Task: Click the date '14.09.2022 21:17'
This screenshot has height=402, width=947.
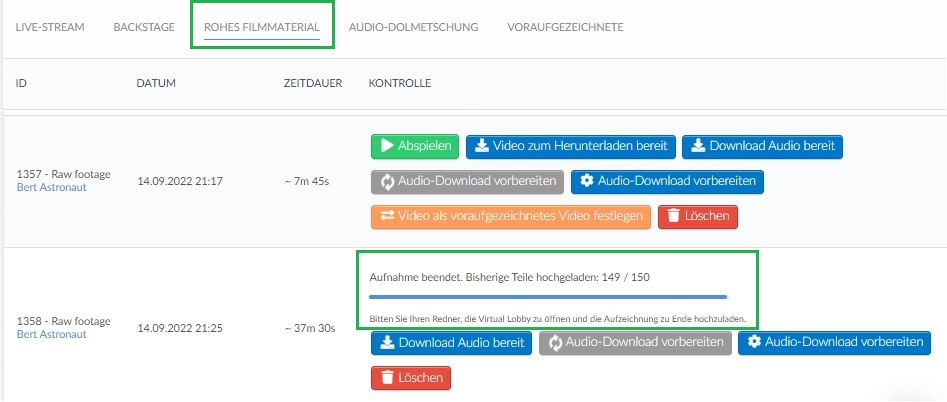Action: tap(180, 182)
